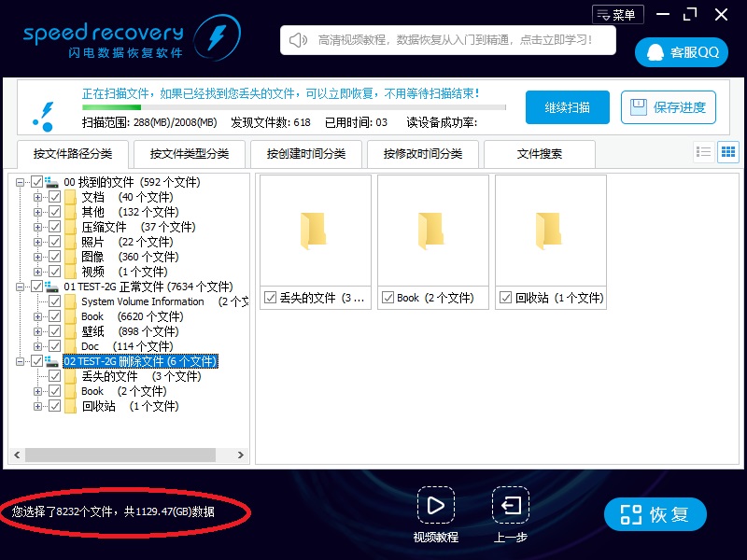Uncheck the 回收站 thumbnail checkbox
The image size is (747, 560).
505,298
